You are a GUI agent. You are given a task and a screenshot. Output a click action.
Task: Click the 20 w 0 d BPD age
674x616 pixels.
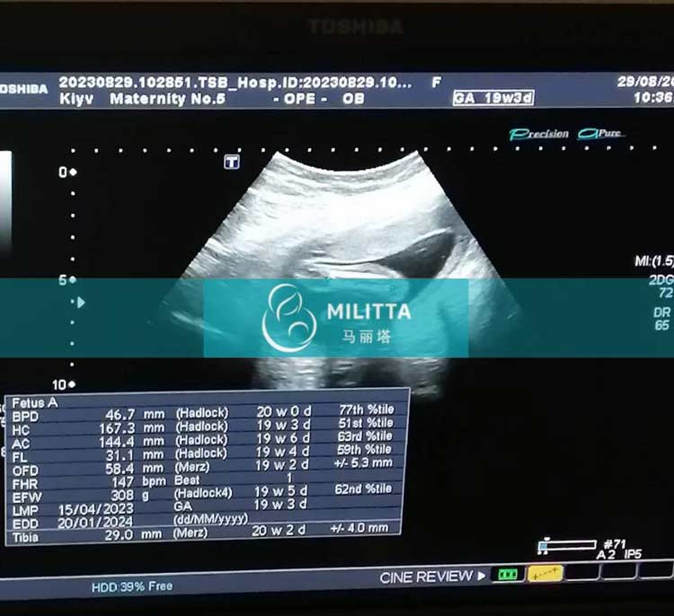pos(284,411)
